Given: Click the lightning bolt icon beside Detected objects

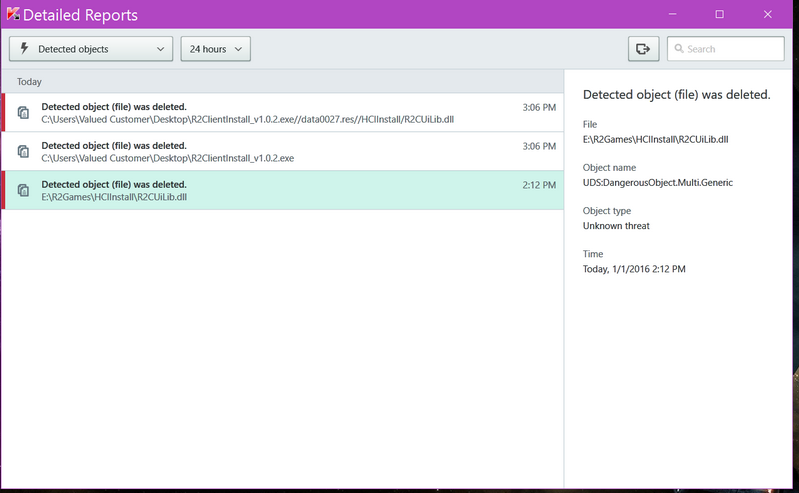Looking at the screenshot, I should tap(23, 49).
